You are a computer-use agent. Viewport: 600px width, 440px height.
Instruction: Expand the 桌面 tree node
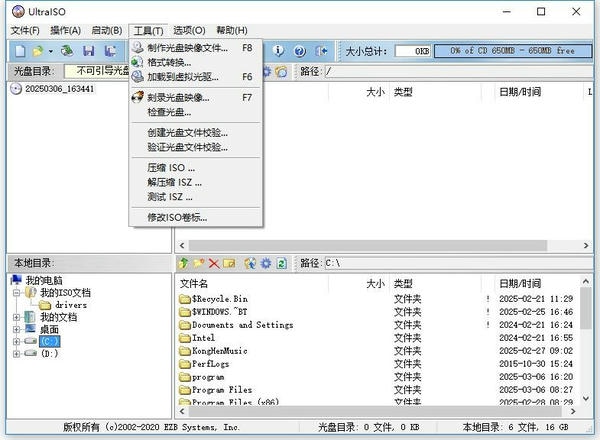coord(16,329)
